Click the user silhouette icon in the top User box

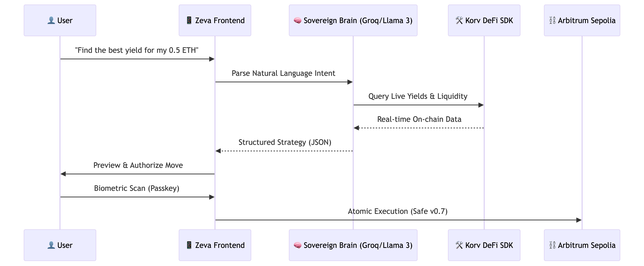point(51,20)
